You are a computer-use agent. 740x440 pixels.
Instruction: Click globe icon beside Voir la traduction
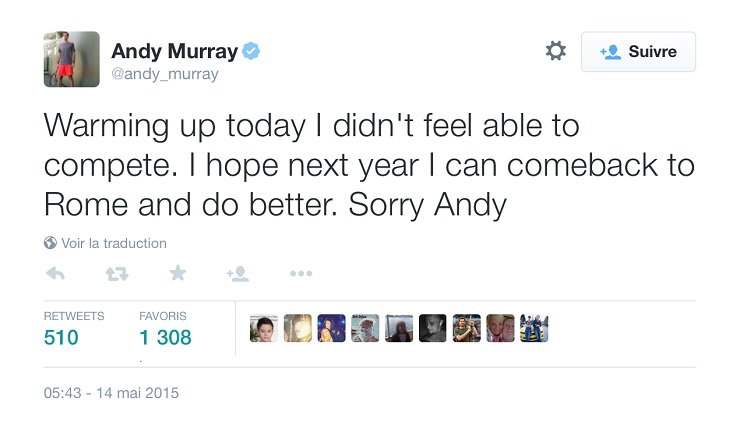[x=50, y=243]
